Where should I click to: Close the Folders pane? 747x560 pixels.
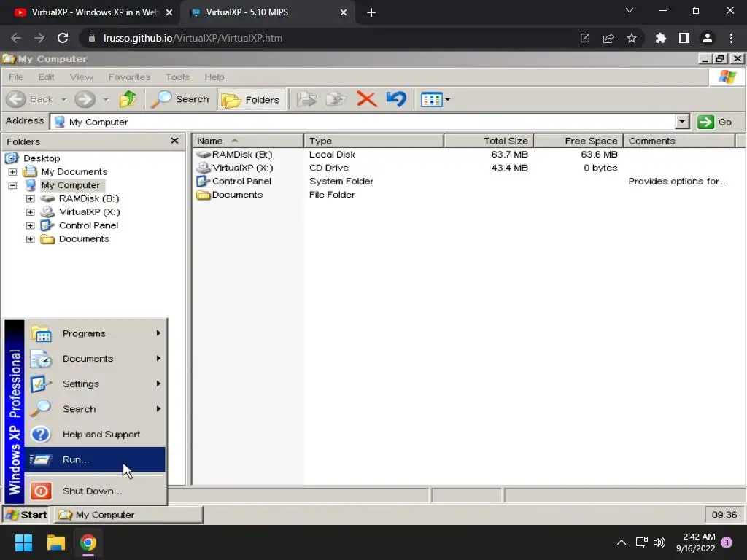click(x=174, y=141)
